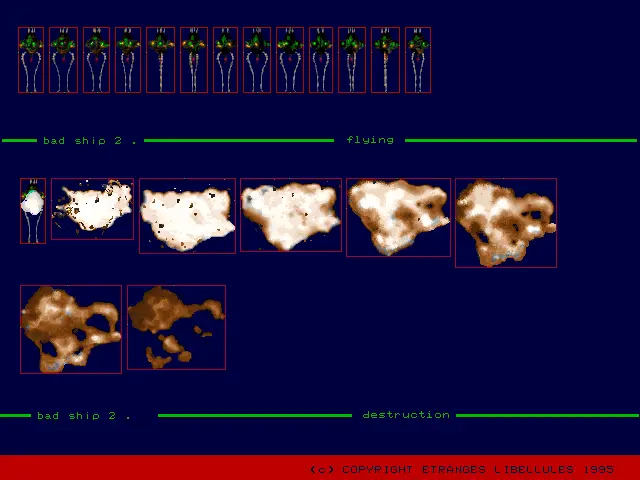
Task: Click the first flying ship frame
Action: pos(31,60)
